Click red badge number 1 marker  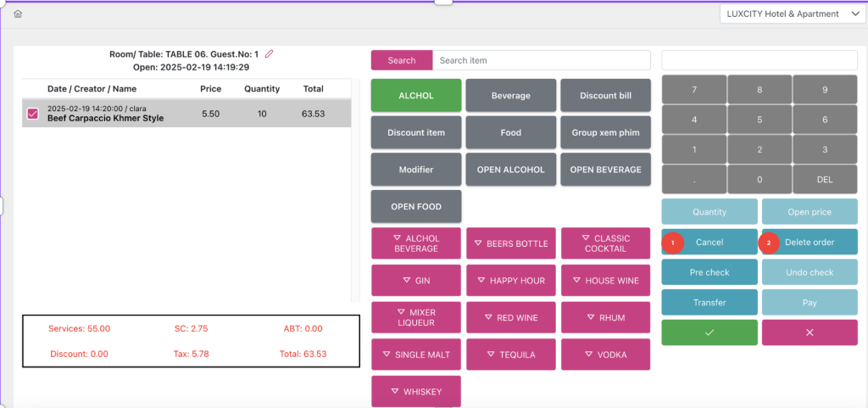(x=672, y=243)
